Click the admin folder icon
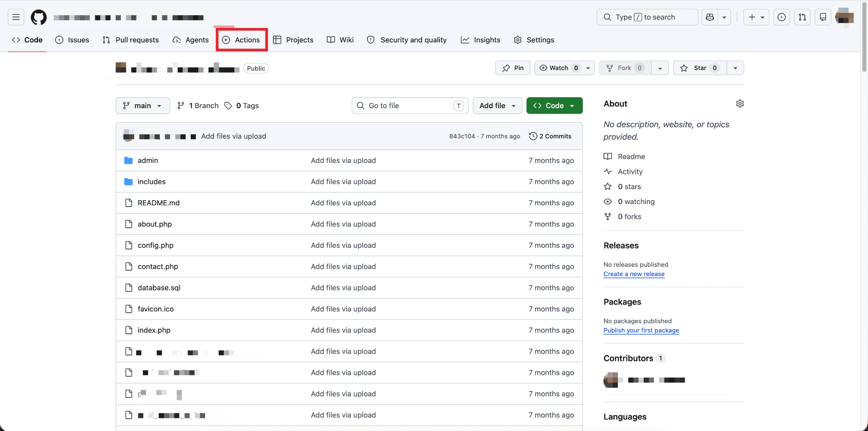Image resolution: width=868 pixels, height=431 pixels. [x=128, y=160]
